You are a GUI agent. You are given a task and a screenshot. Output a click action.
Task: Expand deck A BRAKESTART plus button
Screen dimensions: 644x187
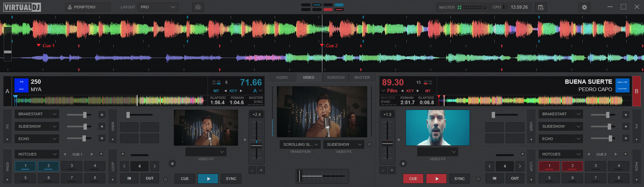pyautogui.click(x=102, y=115)
